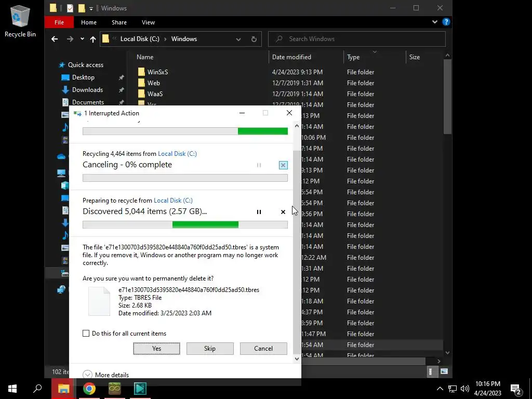Select the WaaS folder
The image size is (532, 399).
[155, 94]
